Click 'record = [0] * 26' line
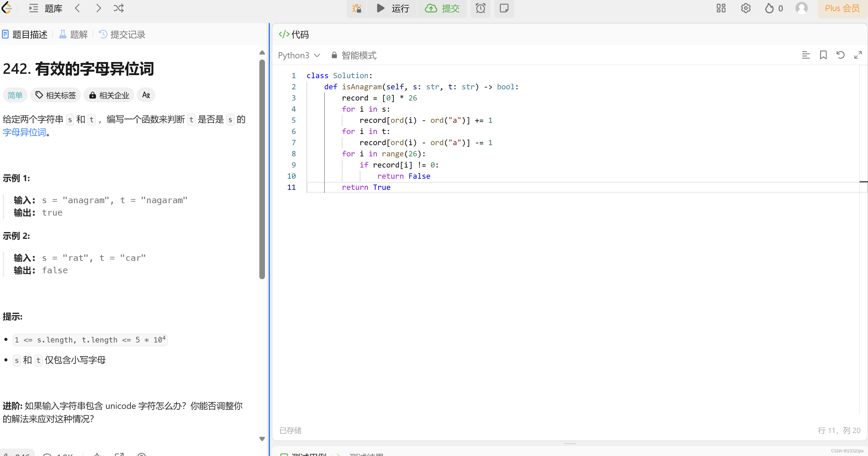The image size is (868, 456). coord(379,98)
